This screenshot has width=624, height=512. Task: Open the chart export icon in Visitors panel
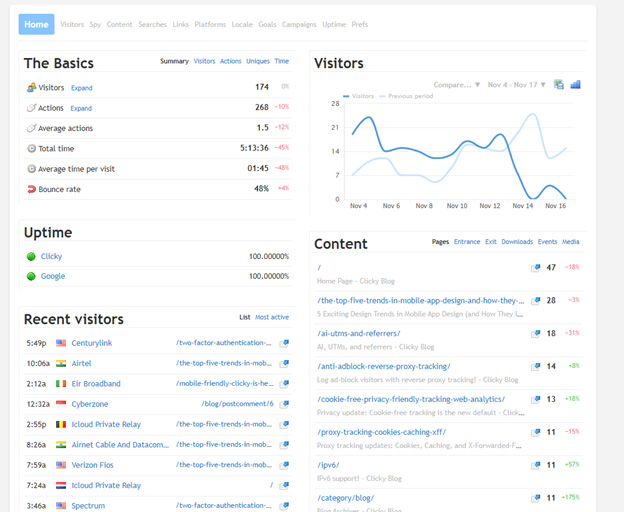click(x=559, y=84)
